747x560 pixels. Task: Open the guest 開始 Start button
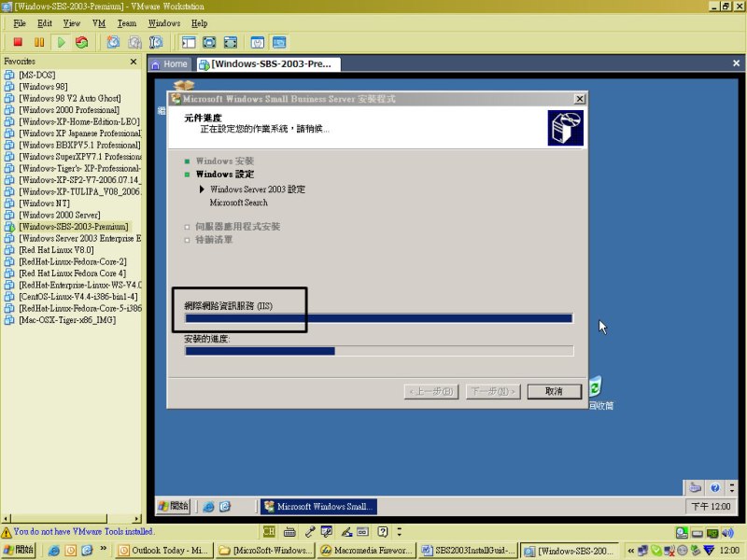pos(174,506)
